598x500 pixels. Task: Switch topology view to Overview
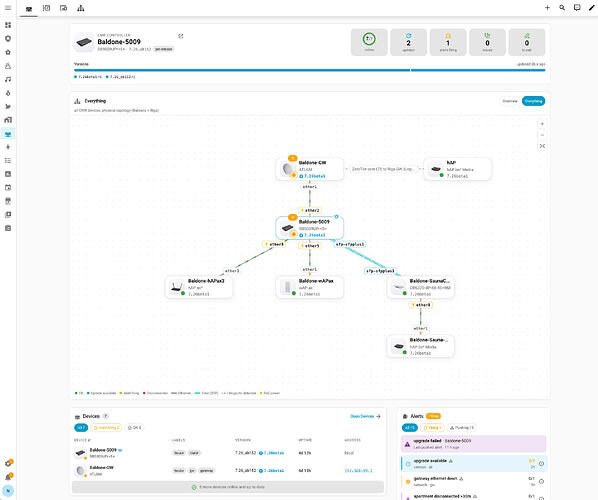click(x=510, y=101)
